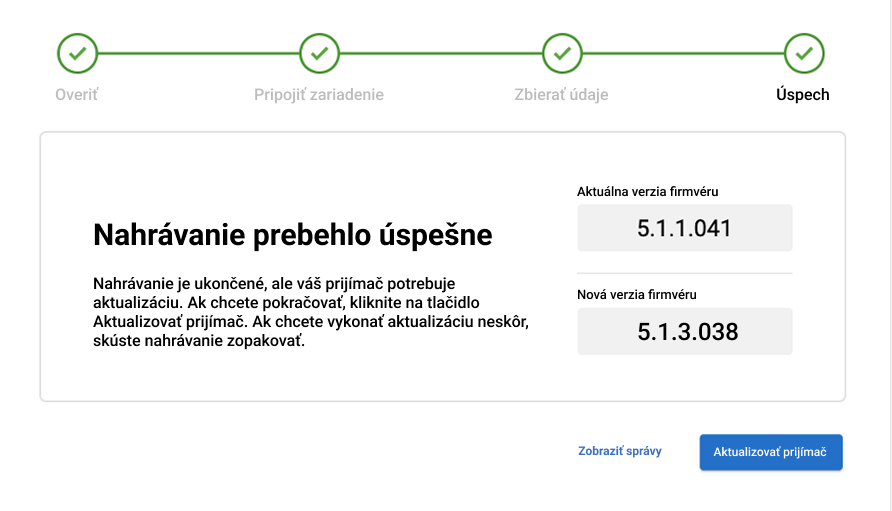
Task: Select the Pripojiť zariadenie step label
Action: click(x=319, y=95)
